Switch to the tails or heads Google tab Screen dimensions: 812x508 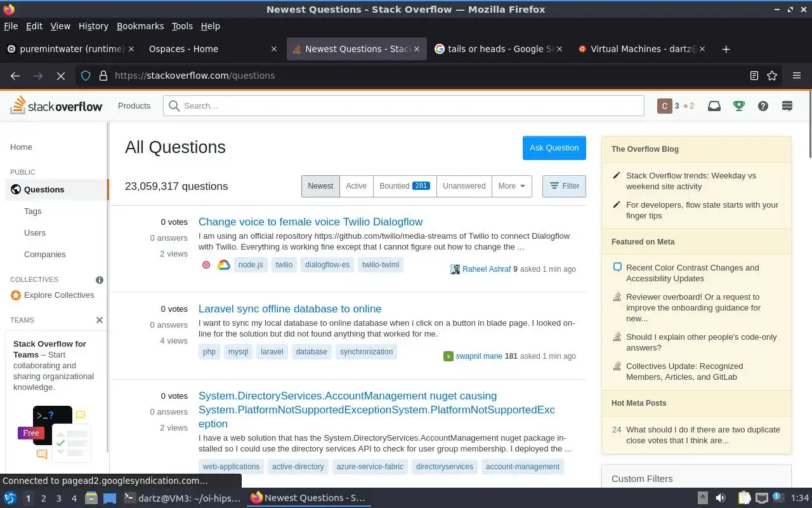tap(498, 49)
